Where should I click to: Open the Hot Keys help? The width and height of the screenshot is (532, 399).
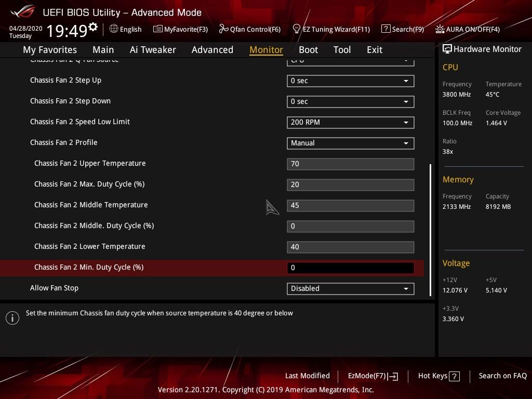click(x=438, y=376)
